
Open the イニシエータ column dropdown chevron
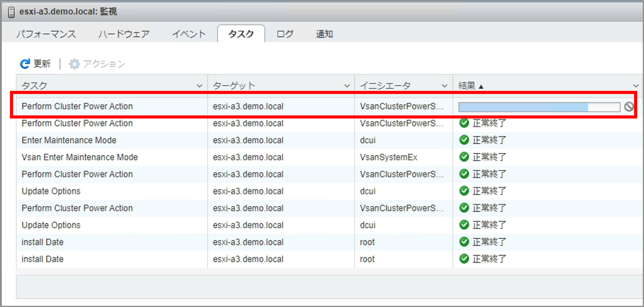[445, 86]
